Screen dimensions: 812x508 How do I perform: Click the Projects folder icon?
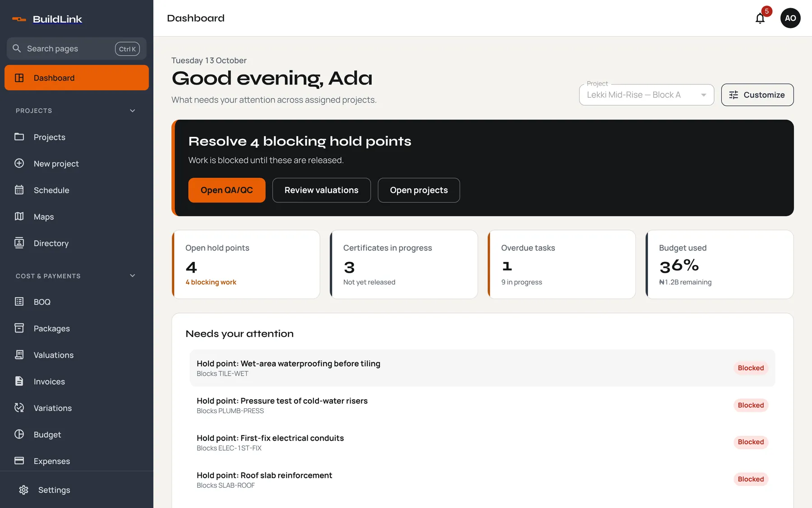click(x=19, y=137)
